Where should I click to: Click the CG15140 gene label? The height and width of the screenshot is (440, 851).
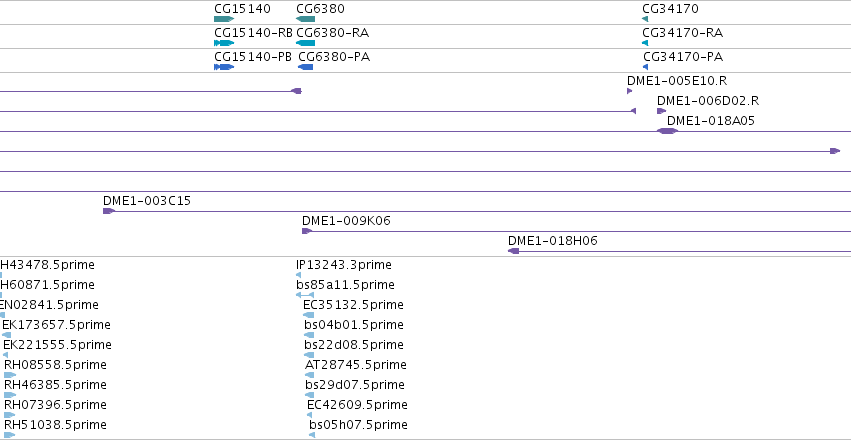point(243,9)
